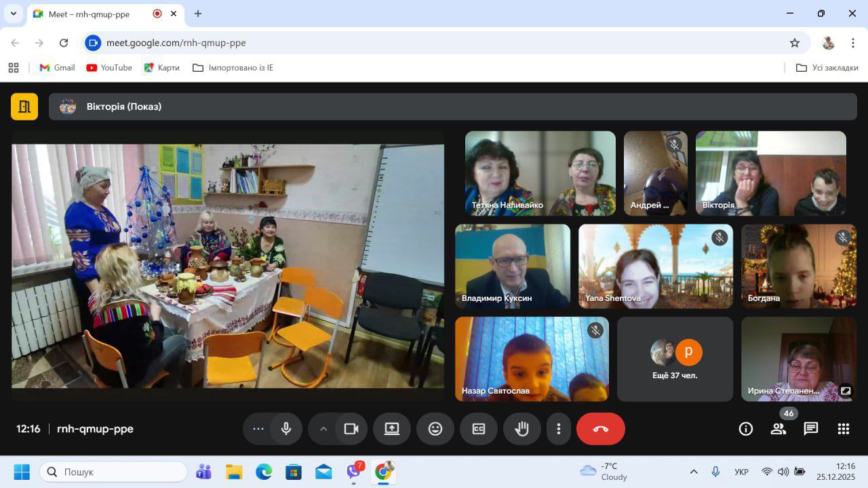Open the activities grid icon
The height and width of the screenshot is (488, 868).
coord(843,429)
